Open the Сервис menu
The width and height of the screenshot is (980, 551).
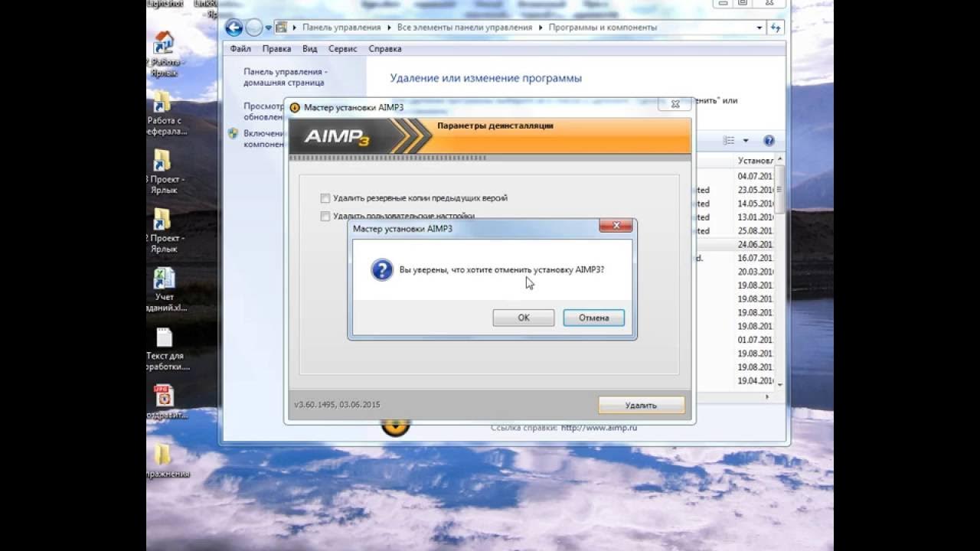point(343,48)
